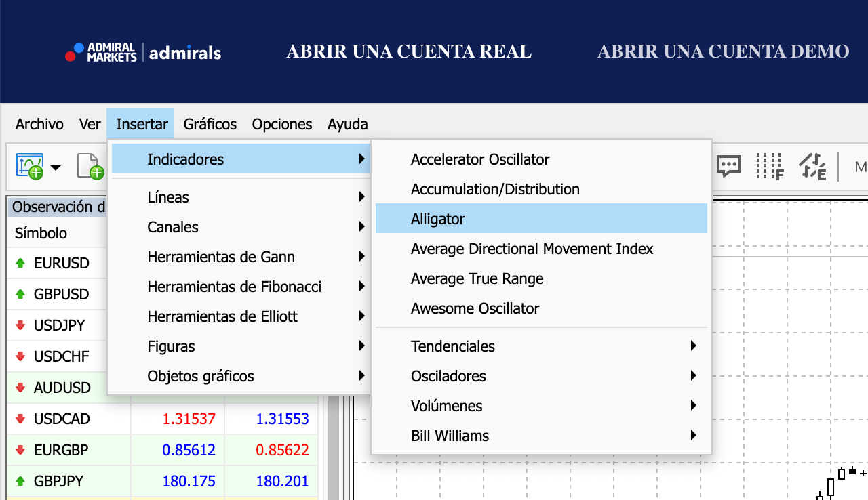Click ABRIR UNA CUENTA DEMO link

coord(723,51)
